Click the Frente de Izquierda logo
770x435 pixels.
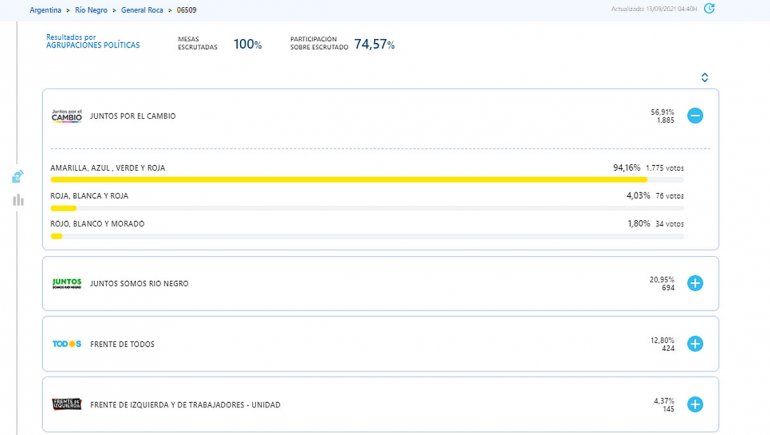(x=66, y=405)
